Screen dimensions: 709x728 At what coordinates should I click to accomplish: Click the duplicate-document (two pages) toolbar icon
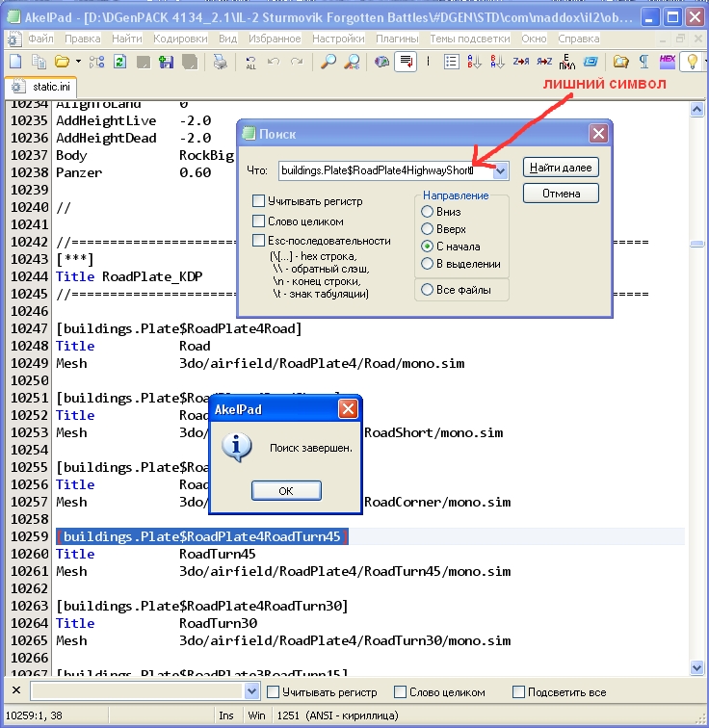(39, 62)
